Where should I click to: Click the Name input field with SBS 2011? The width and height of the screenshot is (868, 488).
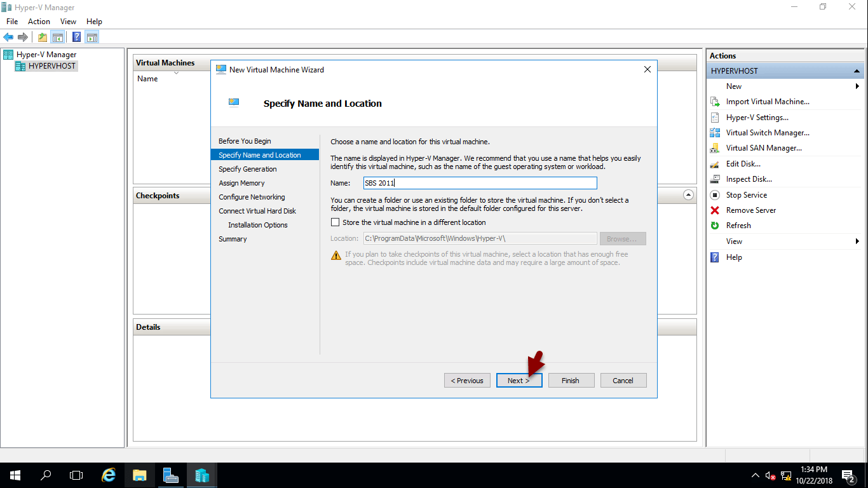[x=480, y=183]
